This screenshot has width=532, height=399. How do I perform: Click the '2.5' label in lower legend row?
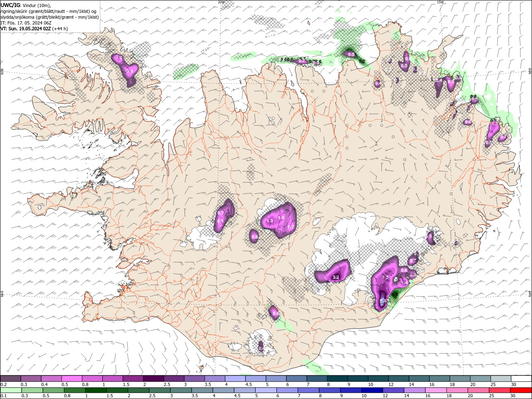tap(153, 396)
